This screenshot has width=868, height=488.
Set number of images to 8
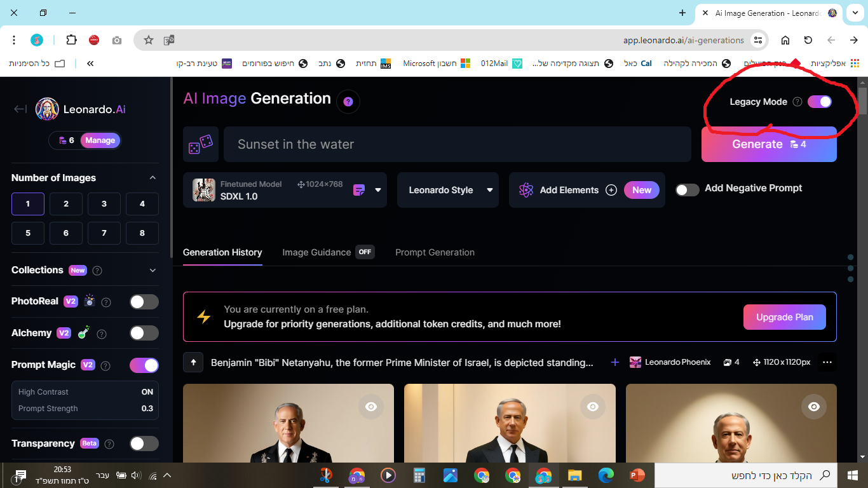pos(142,233)
